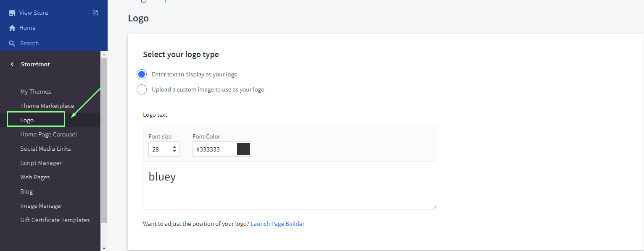
Task: Click the Search magnifier icon
Action: 12,43
